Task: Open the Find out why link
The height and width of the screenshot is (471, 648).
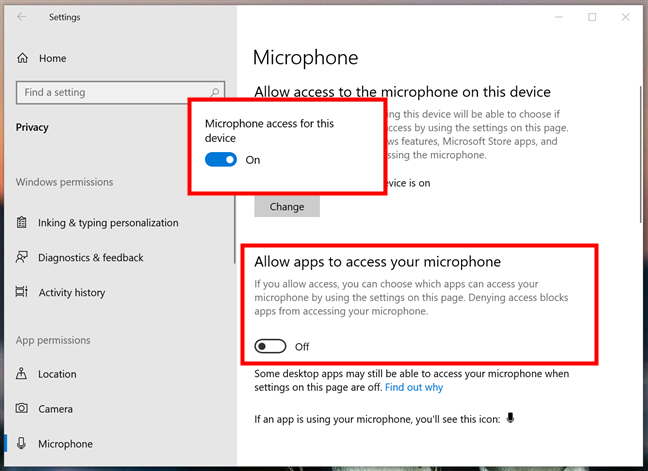Action: 413,387
